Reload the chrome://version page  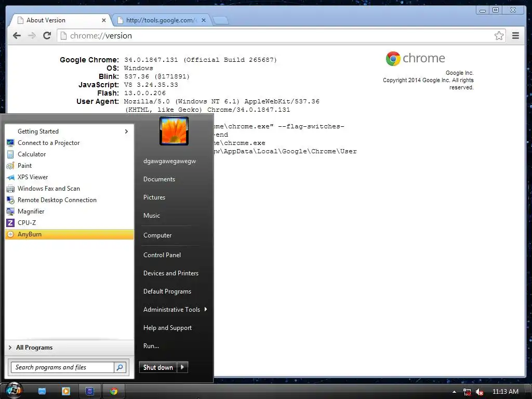[47, 36]
